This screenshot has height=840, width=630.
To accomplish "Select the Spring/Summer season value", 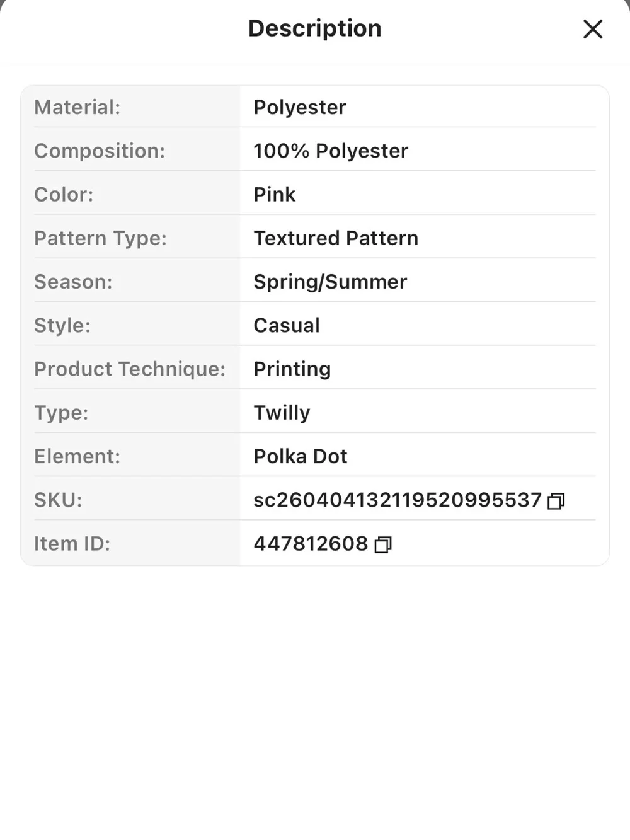I will (x=330, y=282).
